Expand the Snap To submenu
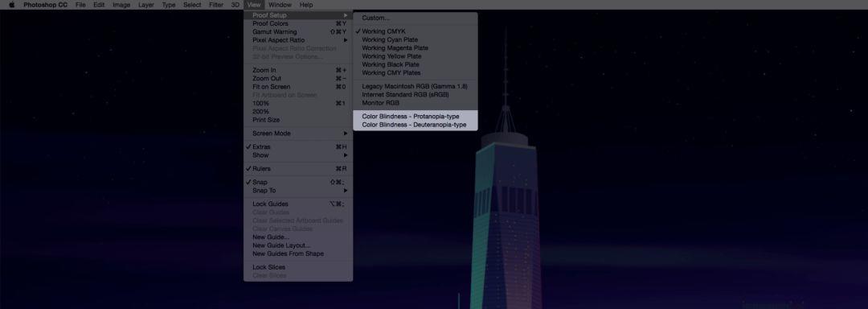Viewport: 868px width, 309px height. [298, 191]
